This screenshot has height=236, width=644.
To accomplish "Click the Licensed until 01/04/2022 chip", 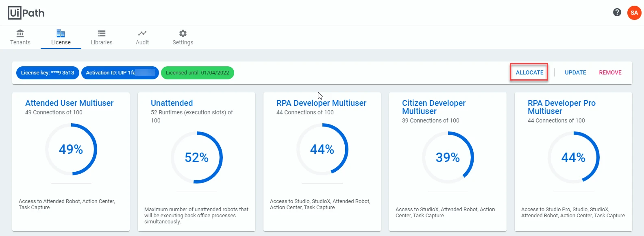I will click(198, 73).
